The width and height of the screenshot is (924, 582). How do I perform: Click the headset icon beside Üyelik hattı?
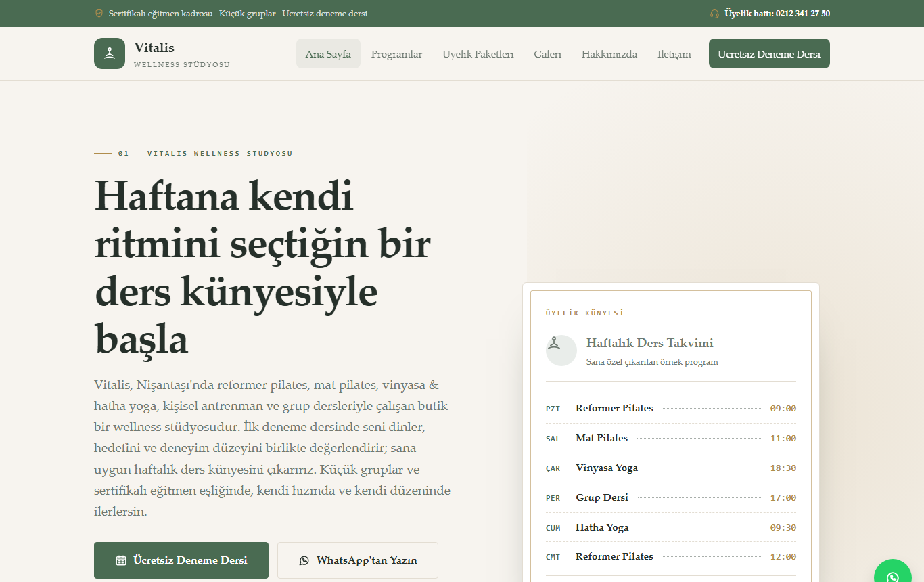pyautogui.click(x=714, y=14)
